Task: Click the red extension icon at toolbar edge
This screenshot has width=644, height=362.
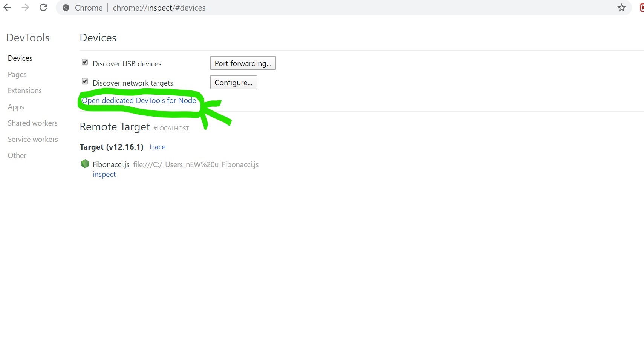Action: 641,8
